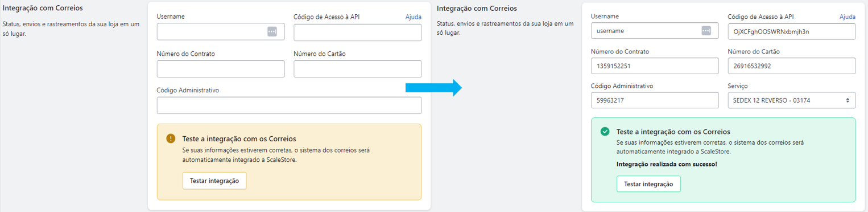Click the password manager icon in the empty Username field
Viewport: 868px width, 212px height.
(x=272, y=32)
